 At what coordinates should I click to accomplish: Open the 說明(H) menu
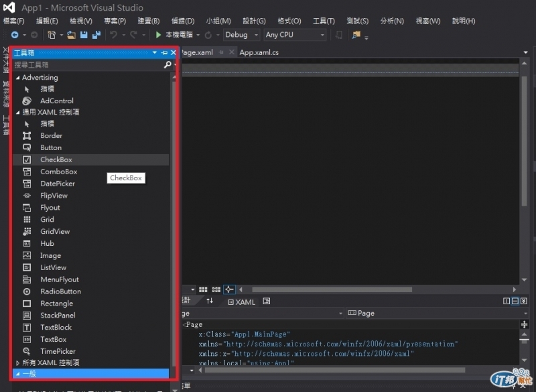tap(464, 21)
